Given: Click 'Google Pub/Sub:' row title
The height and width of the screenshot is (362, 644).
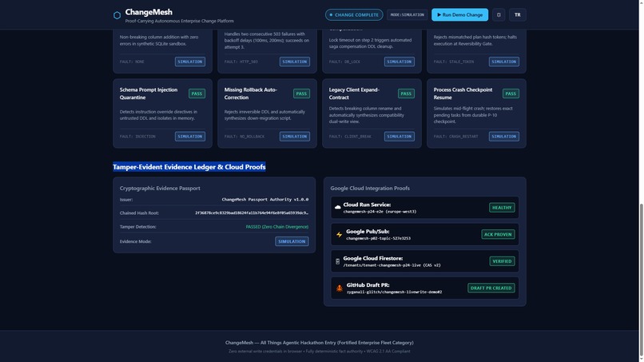Looking at the screenshot, I should 368,232.
